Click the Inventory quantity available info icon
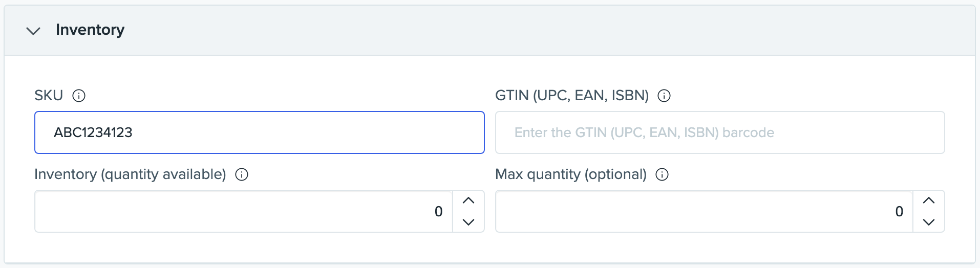The height and width of the screenshot is (268, 980). tap(242, 174)
